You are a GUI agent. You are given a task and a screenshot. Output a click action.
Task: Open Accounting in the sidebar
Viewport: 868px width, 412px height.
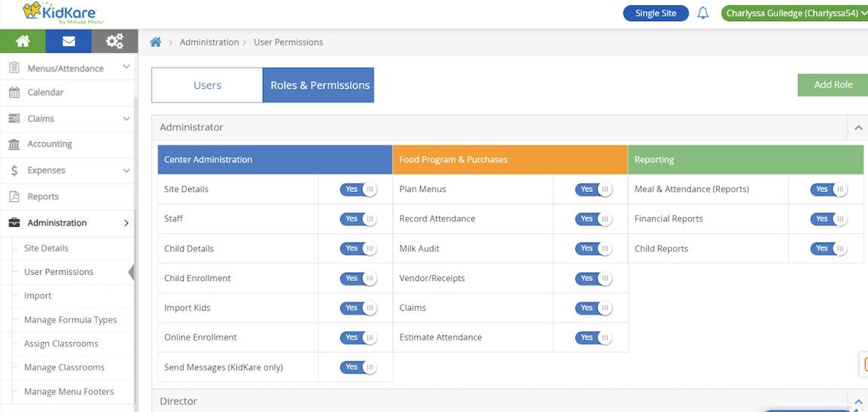[50, 144]
